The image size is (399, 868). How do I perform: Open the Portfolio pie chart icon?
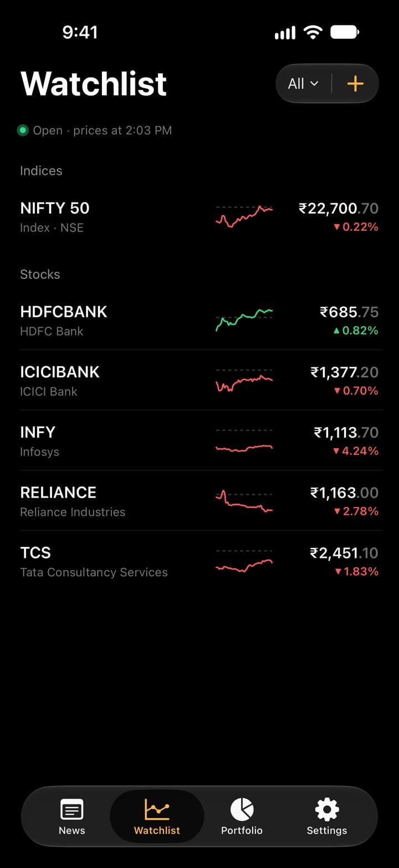point(242,810)
